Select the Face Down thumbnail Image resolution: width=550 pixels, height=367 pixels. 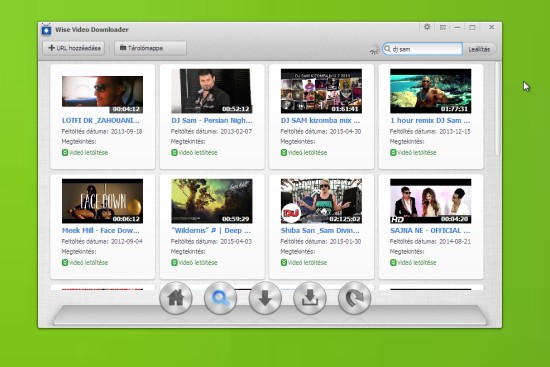(102, 201)
